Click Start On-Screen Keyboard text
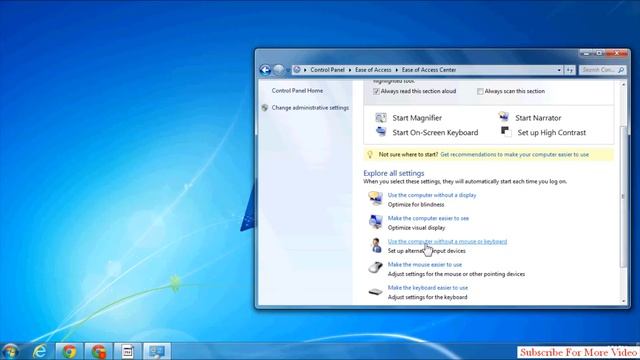 point(435,133)
